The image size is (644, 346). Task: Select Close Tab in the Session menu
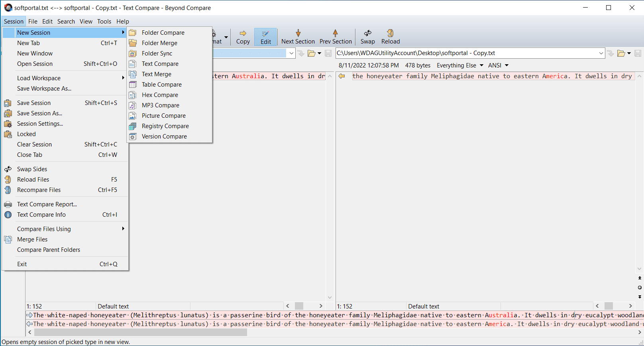tap(65, 155)
